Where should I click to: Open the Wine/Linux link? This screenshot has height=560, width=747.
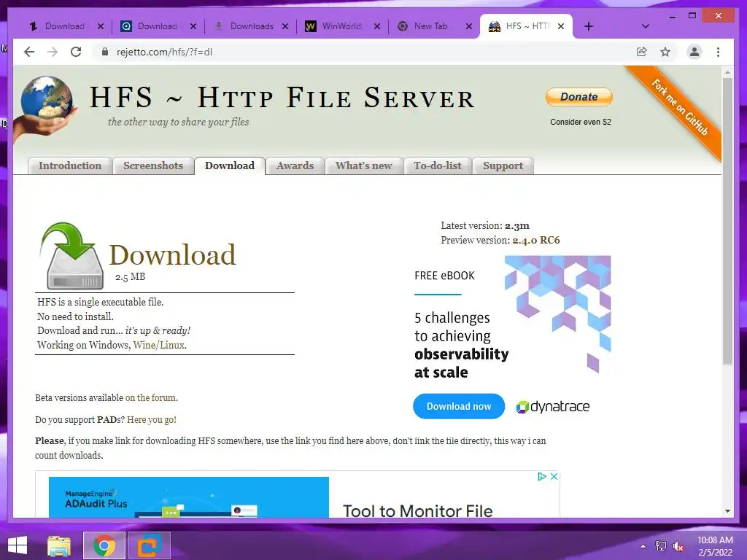tap(158, 345)
